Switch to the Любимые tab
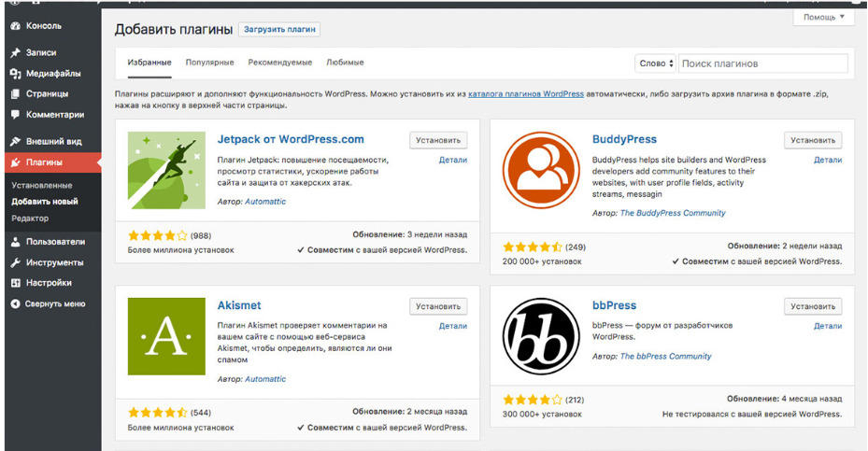Viewport: 868px width, 451px height. point(345,63)
